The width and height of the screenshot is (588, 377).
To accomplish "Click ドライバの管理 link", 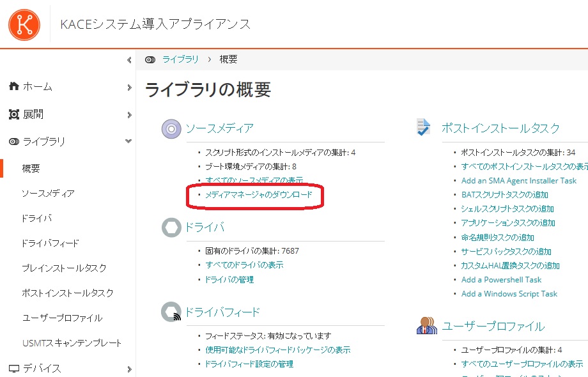I will (x=229, y=280).
